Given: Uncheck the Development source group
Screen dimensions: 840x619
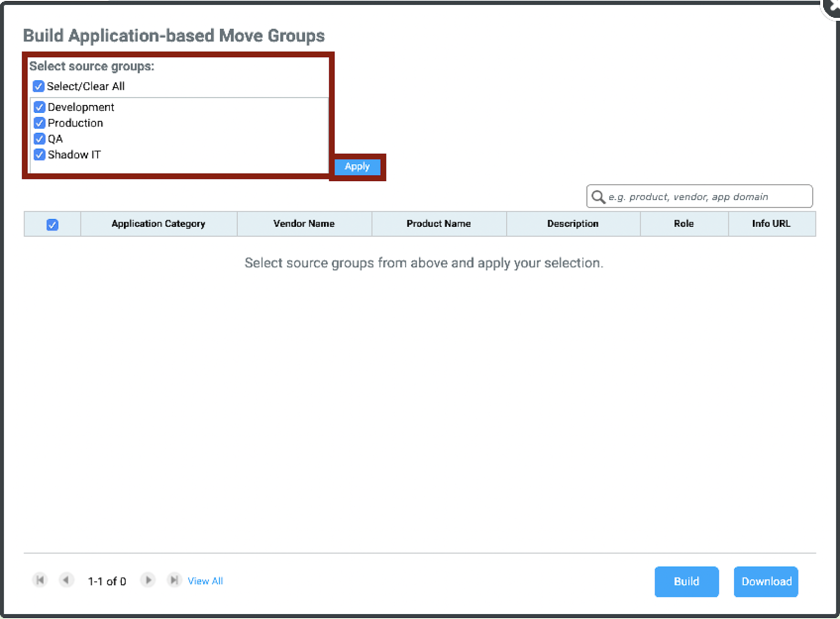Looking at the screenshot, I should click(x=39, y=107).
